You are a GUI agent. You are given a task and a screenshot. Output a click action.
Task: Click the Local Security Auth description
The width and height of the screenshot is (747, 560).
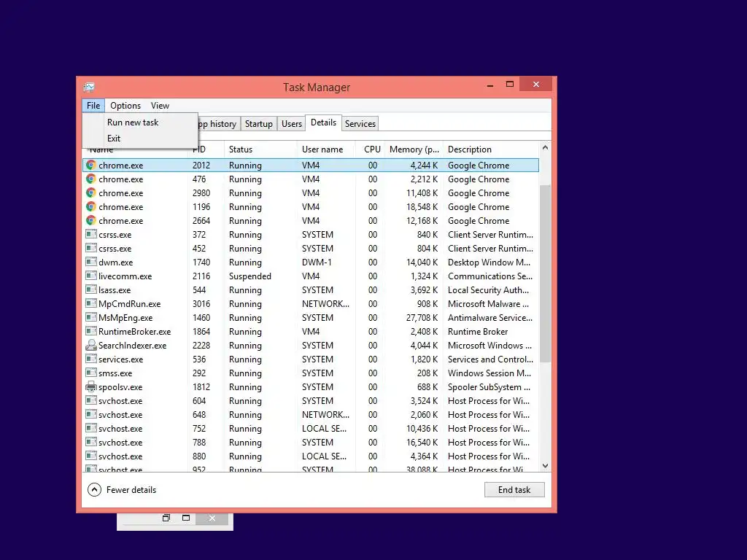[x=488, y=290]
